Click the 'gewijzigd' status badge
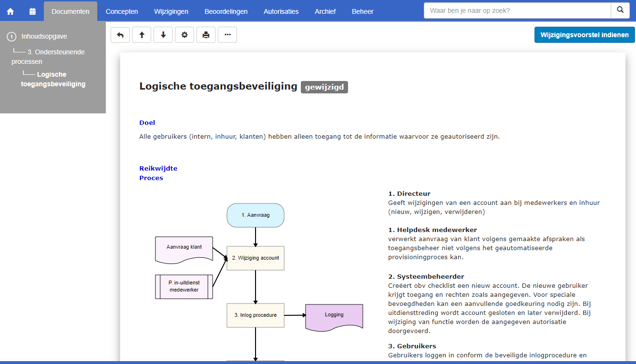 pos(324,87)
